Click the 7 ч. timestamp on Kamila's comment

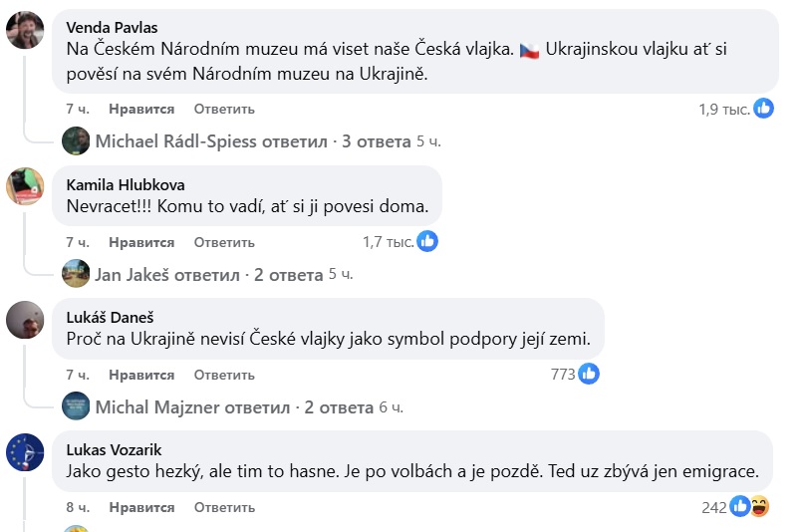point(78,242)
